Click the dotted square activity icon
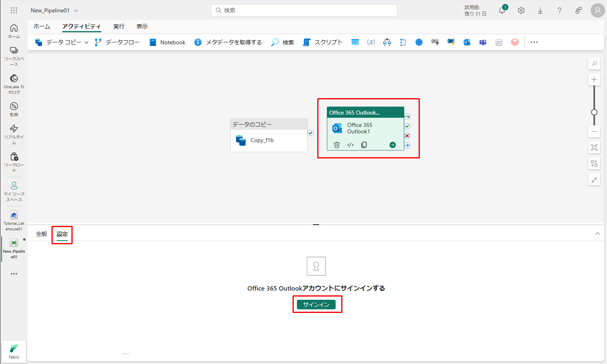This screenshot has width=607, height=364. 499,42
